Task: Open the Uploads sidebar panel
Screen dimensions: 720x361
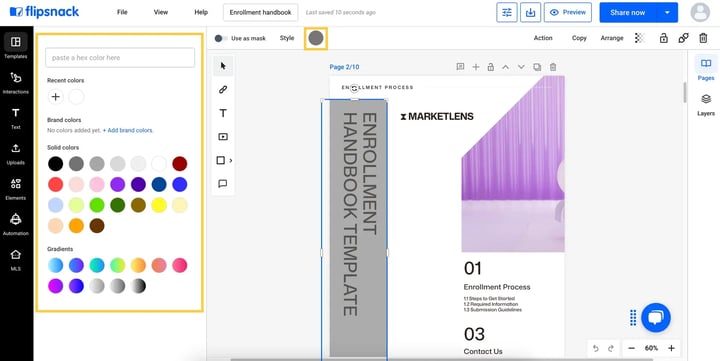Action: [x=16, y=153]
